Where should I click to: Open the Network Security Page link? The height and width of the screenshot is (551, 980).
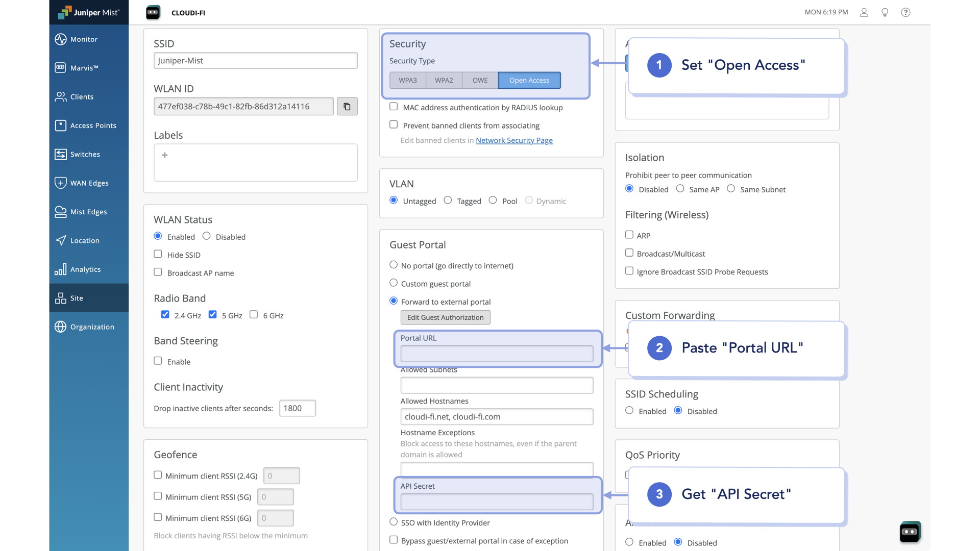514,140
